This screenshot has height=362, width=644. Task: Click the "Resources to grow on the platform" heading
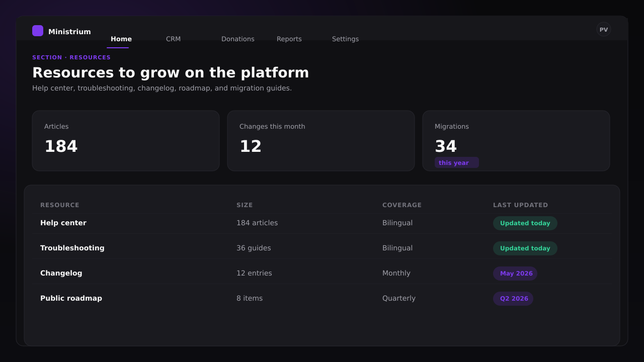pos(171,73)
